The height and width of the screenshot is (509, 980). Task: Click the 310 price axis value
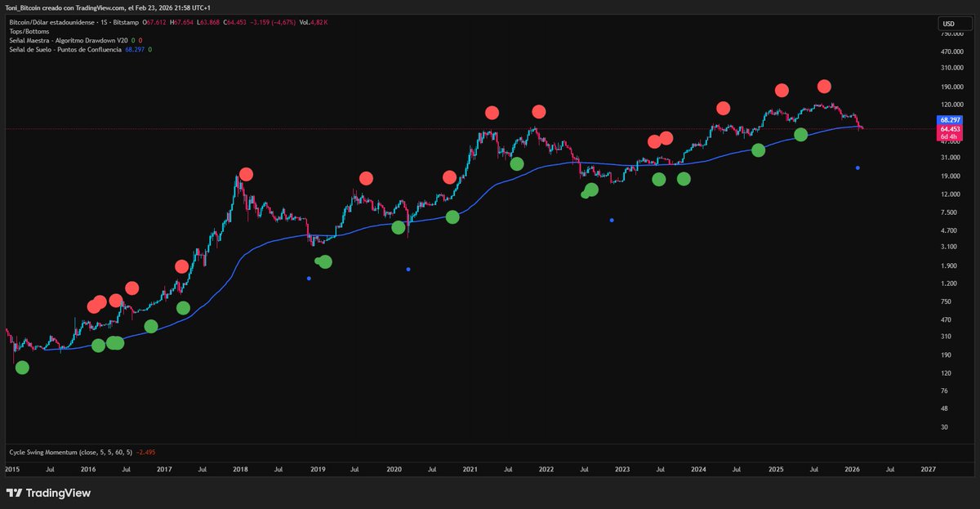coord(945,337)
